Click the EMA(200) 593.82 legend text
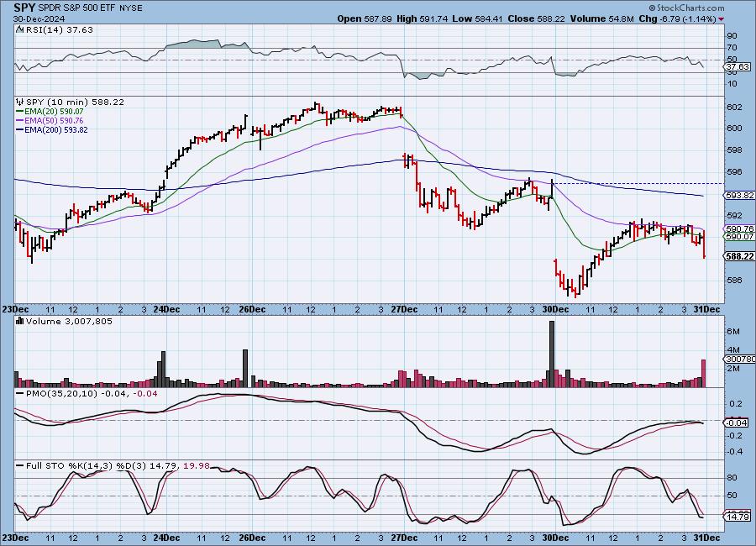756x546 pixels. click(56, 129)
